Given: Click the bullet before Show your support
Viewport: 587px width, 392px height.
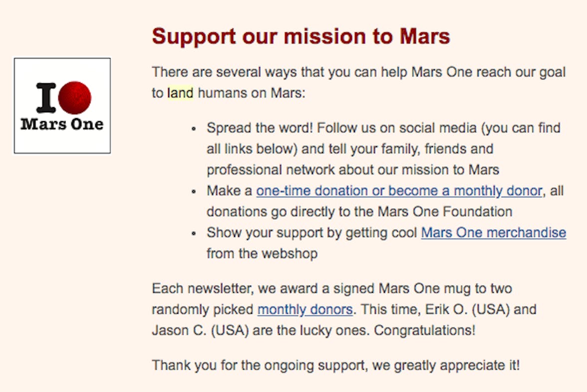Looking at the screenshot, I should coord(194,233).
